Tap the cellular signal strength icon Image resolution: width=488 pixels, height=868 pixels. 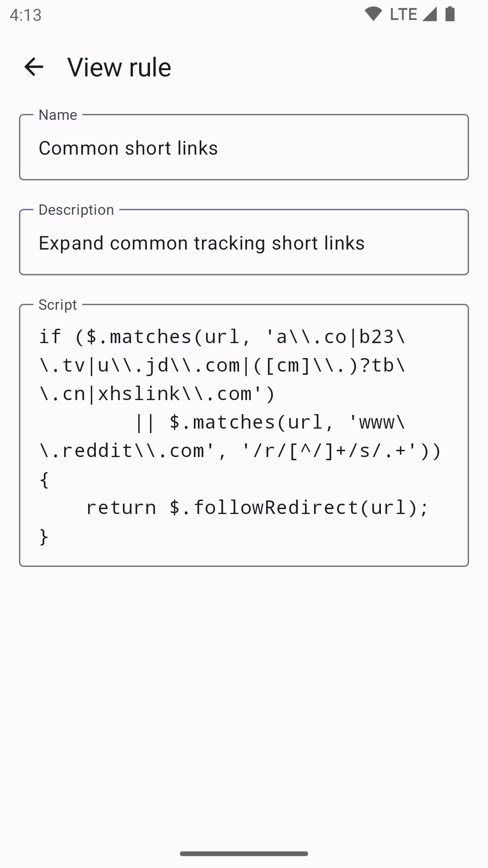pyautogui.click(x=430, y=14)
